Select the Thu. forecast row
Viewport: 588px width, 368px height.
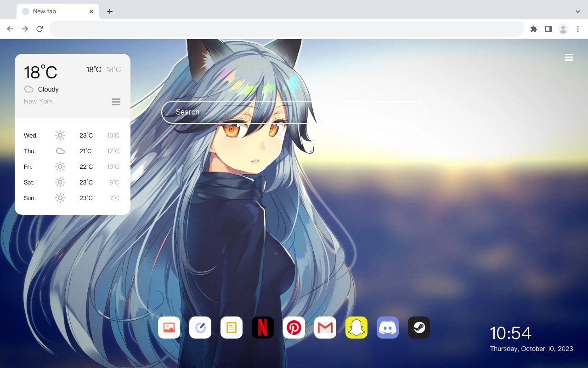pyautogui.click(x=73, y=151)
